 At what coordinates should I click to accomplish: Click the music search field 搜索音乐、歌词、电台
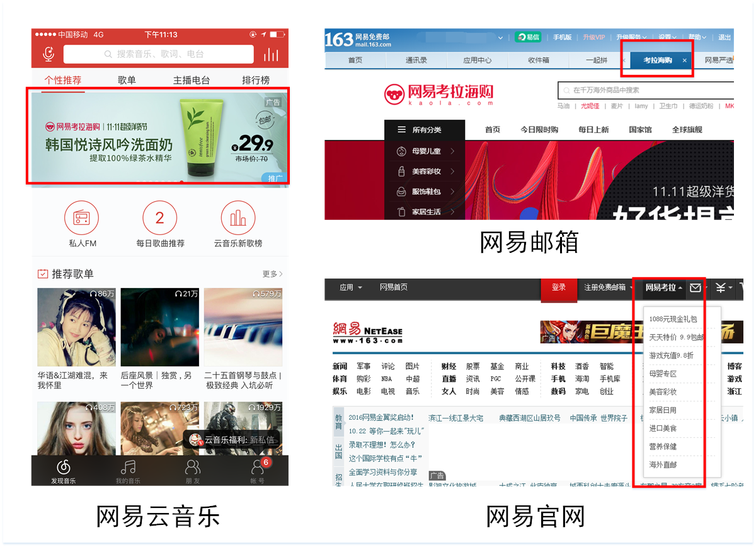(x=159, y=54)
